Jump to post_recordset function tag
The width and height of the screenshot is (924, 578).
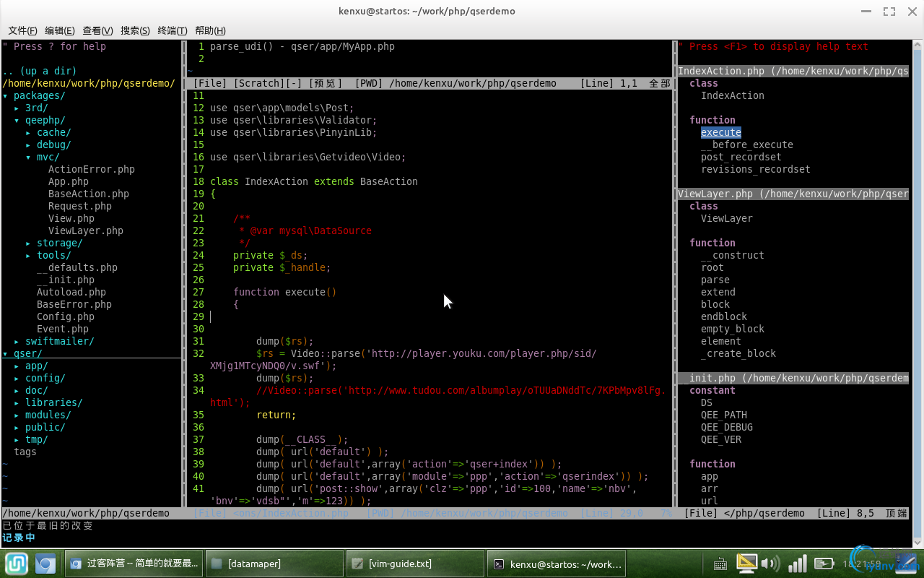pos(741,157)
